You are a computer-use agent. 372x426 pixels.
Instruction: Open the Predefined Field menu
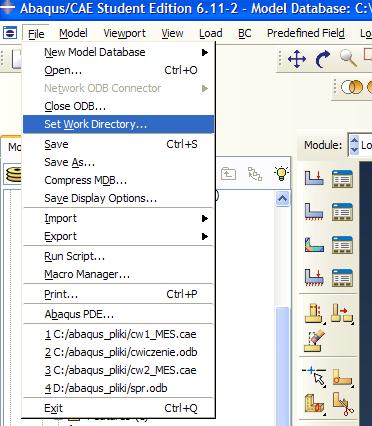pos(306,33)
